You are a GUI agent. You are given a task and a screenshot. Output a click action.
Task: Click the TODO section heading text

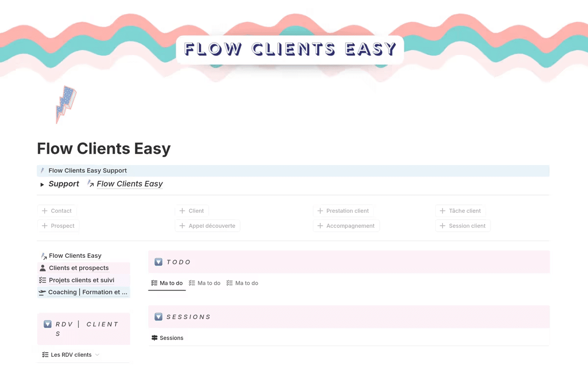click(x=179, y=262)
